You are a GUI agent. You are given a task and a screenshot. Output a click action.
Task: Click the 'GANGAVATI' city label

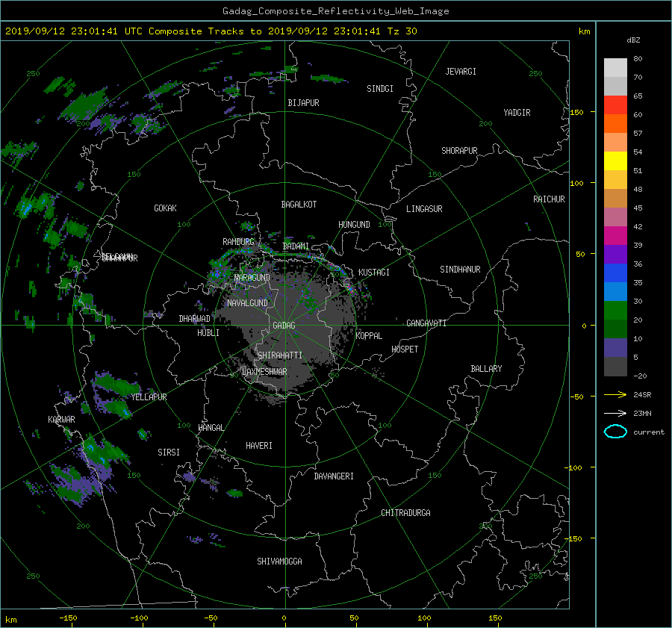[426, 323]
